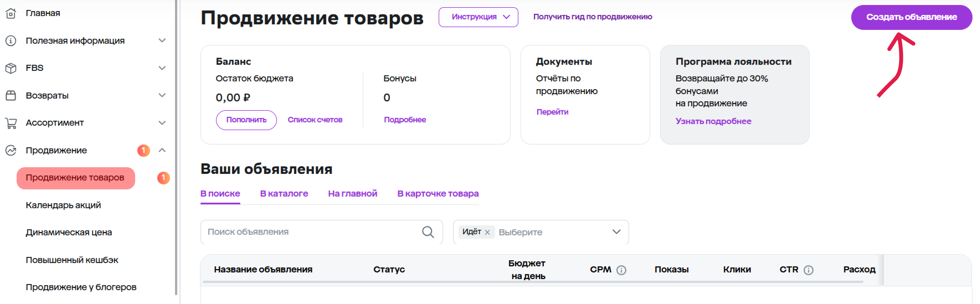Viewport: 980px width, 304px height.
Task: Remove the Идёт filter tag
Action: 487,232
